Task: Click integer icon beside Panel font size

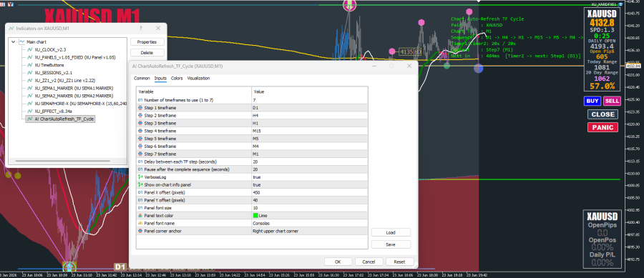Action: pyautogui.click(x=140, y=208)
